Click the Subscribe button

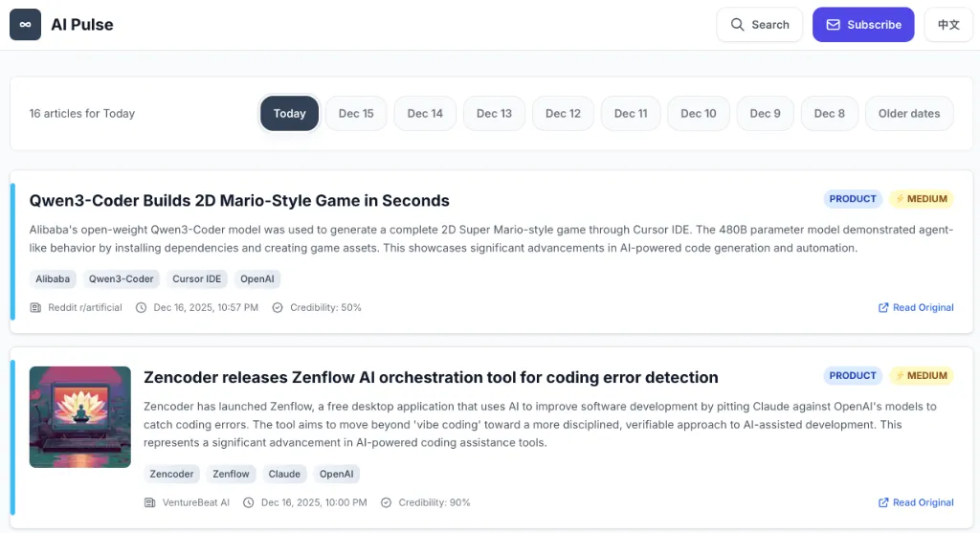pos(863,24)
